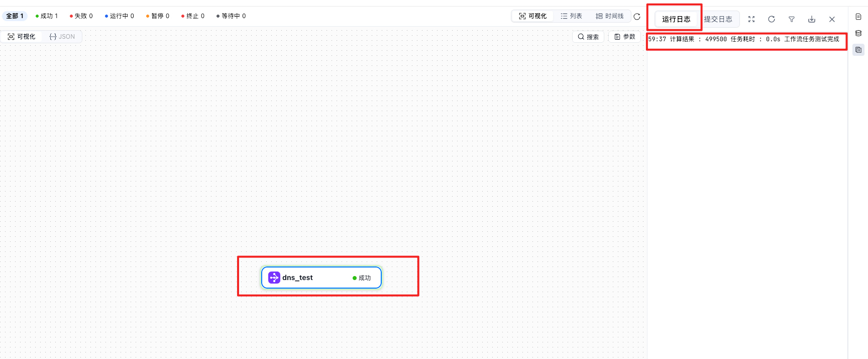Filter nodes by 暂停 0 status
This screenshot has width=868, height=359.
point(158,16)
